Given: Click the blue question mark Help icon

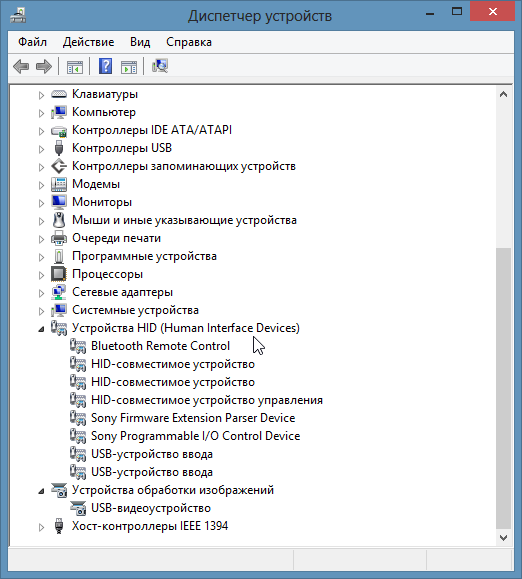Looking at the screenshot, I should (x=106, y=66).
